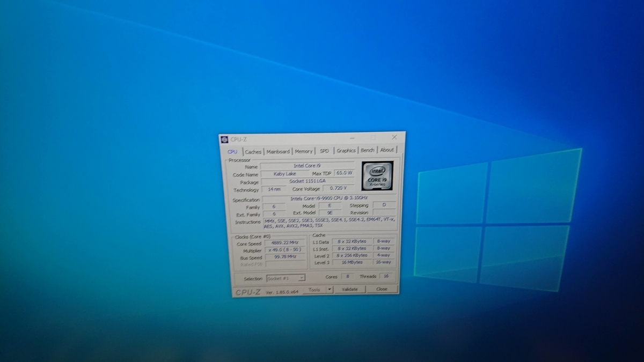644x362 pixels.
Task: Click the Intel Core i9 logo badge
Action: [x=377, y=175]
